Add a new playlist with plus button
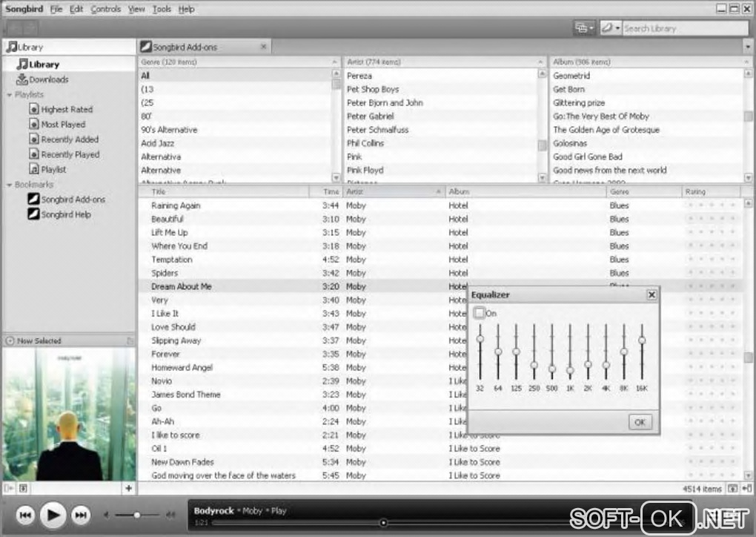This screenshot has width=756, height=537. [x=129, y=488]
